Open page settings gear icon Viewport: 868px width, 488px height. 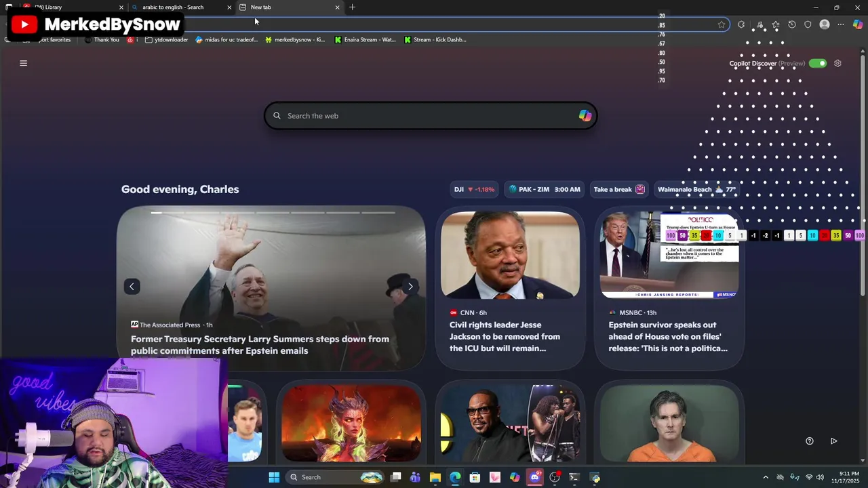(x=837, y=63)
